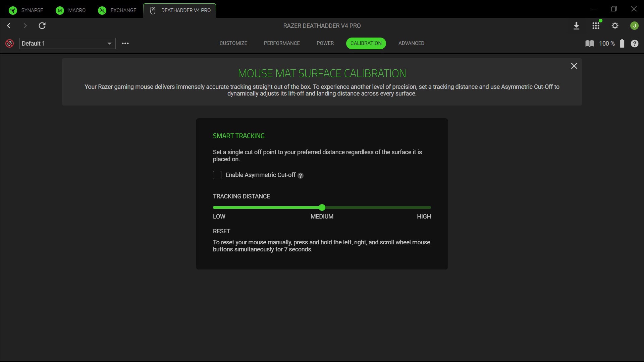This screenshot has height=362, width=644.
Task: Click the mouse device icon in tab
Action: pyautogui.click(x=153, y=10)
